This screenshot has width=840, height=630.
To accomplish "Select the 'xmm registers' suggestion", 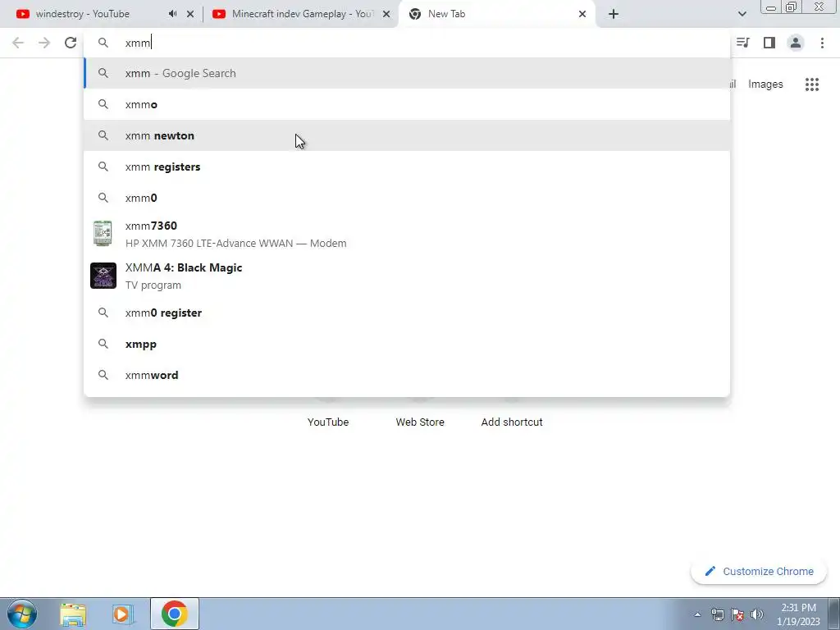I will pos(407,167).
